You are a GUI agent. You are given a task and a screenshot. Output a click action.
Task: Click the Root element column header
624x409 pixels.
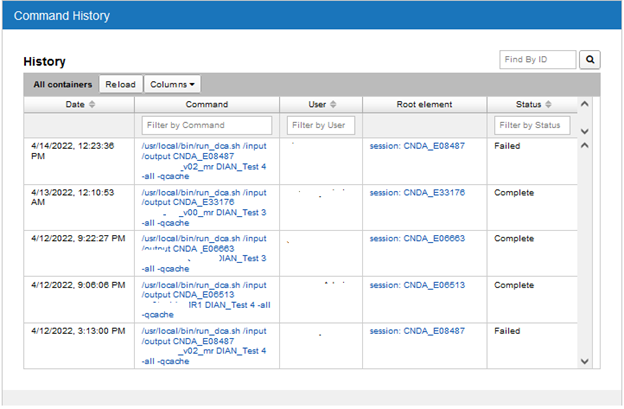pyautogui.click(x=424, y=104)
